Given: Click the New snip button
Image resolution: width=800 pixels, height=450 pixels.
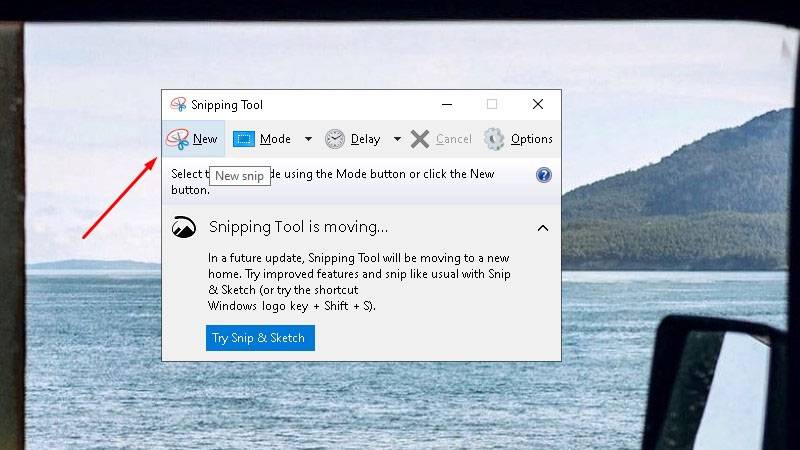Looking at the screenshot, I should click(x=193, y=139).
